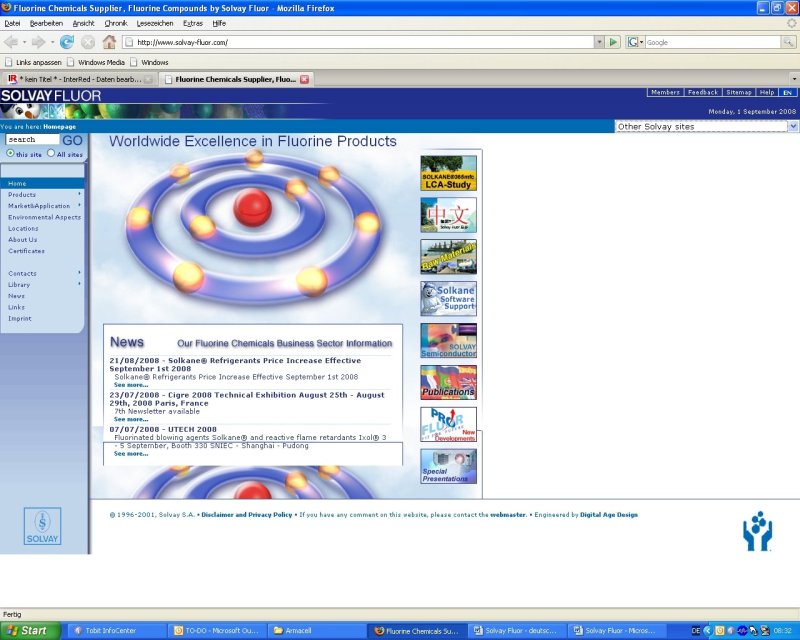Open the Lesezeichen menu
Screen dimensions: 800x640
[155, 23]
